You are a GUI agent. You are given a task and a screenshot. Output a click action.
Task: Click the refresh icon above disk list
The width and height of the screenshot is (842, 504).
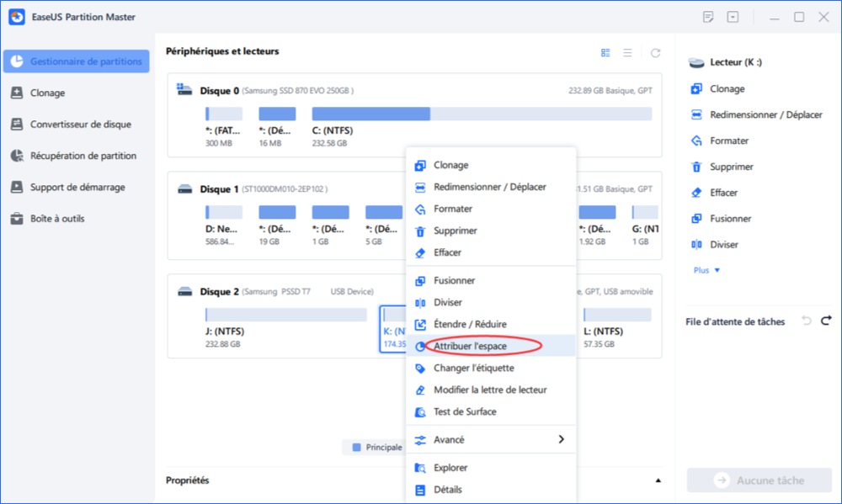[655, 53]
